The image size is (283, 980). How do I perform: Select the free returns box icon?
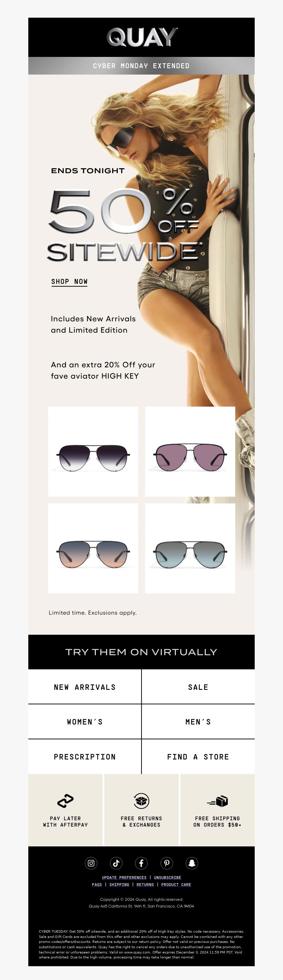click(x=141, y=801)
